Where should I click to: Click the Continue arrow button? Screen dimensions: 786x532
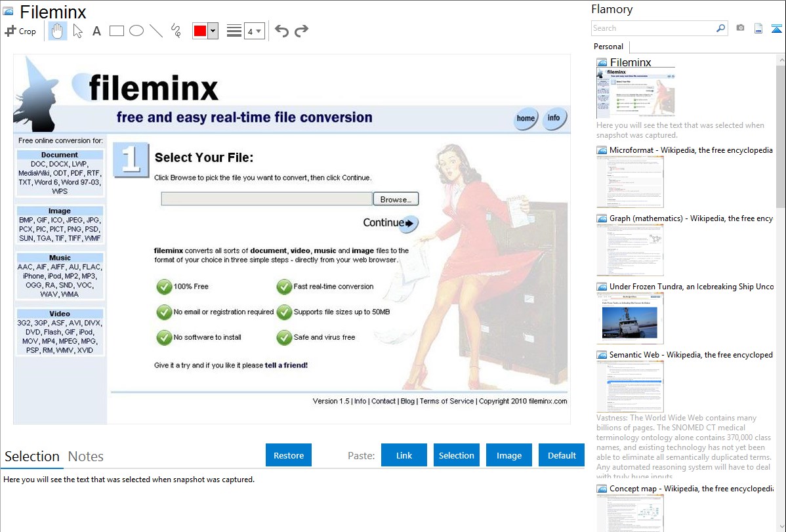390,222
